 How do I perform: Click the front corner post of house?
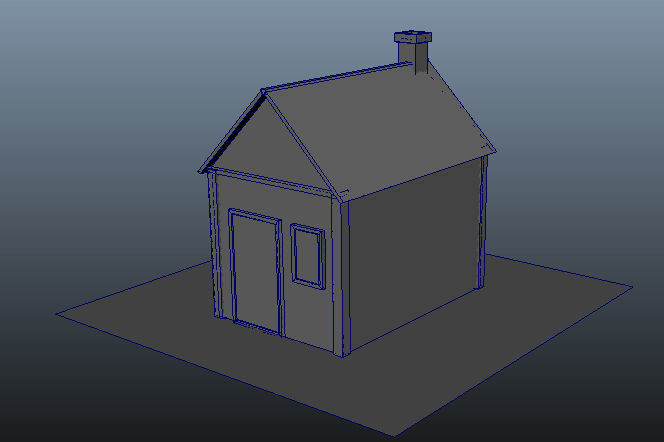point(341,279)
